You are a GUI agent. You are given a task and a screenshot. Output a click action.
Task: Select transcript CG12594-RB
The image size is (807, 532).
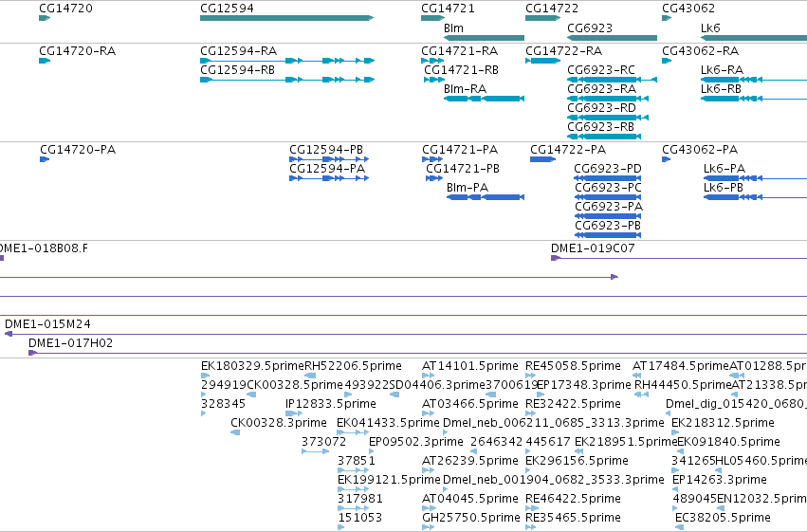287,80
